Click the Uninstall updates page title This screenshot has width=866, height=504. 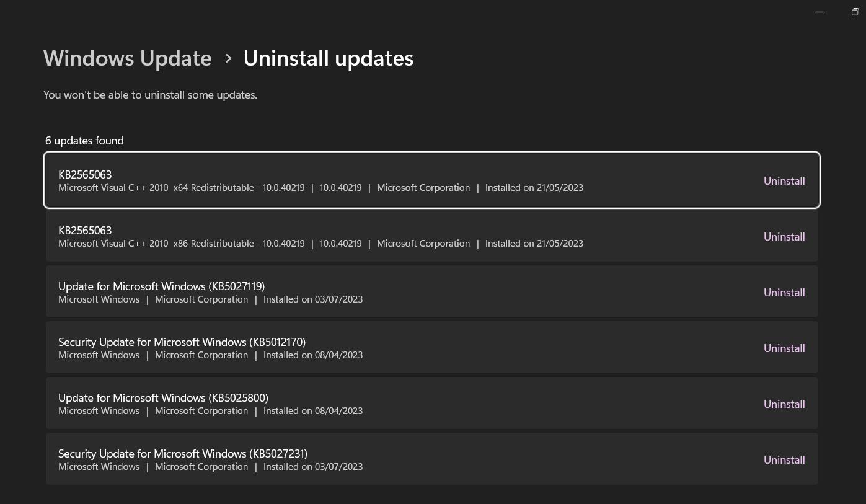pyautogui.click(x=328, y=58)
